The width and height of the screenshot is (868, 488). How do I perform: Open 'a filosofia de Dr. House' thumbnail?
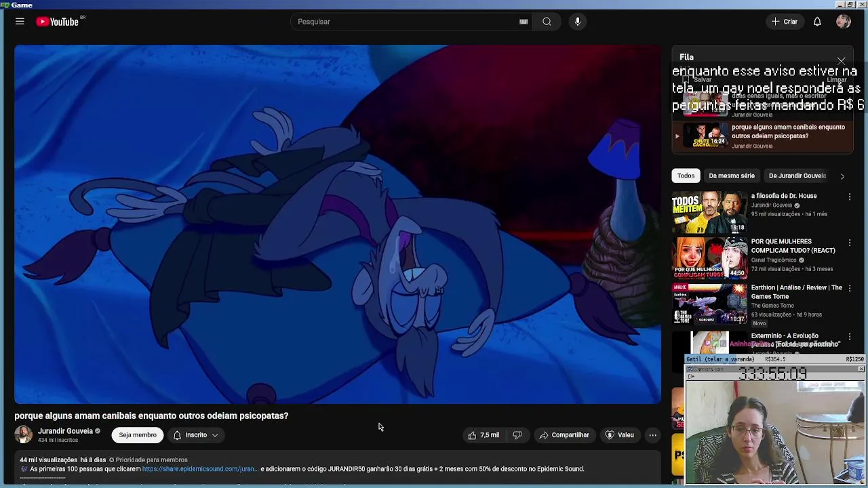(x=709, y=212)
